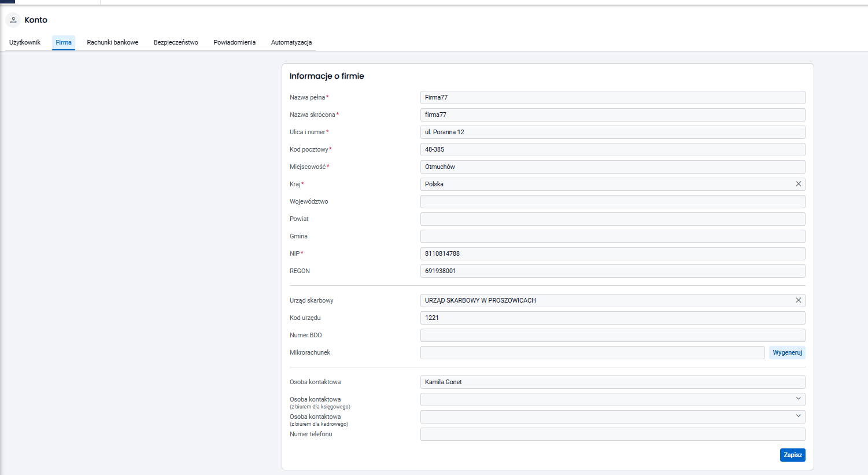Click Wygeneruj next to Mikrorachunek
The width and height of the screenshot is (868, 475).
click(x=787, y=352)
